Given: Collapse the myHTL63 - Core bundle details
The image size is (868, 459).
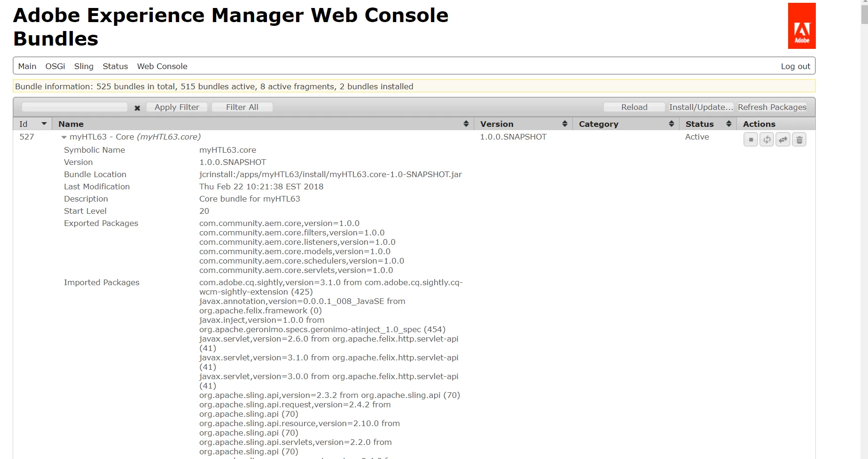Looking at the screenshot, I should point(64,137).
